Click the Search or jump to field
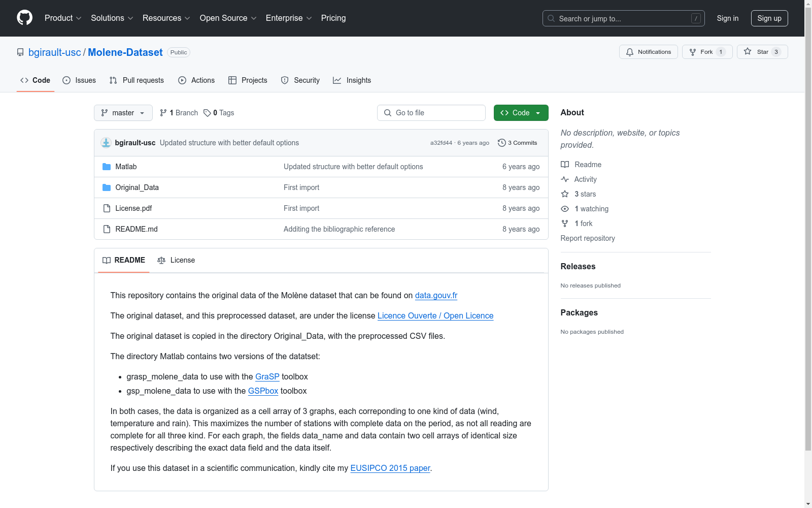 [x=624, y=18]
